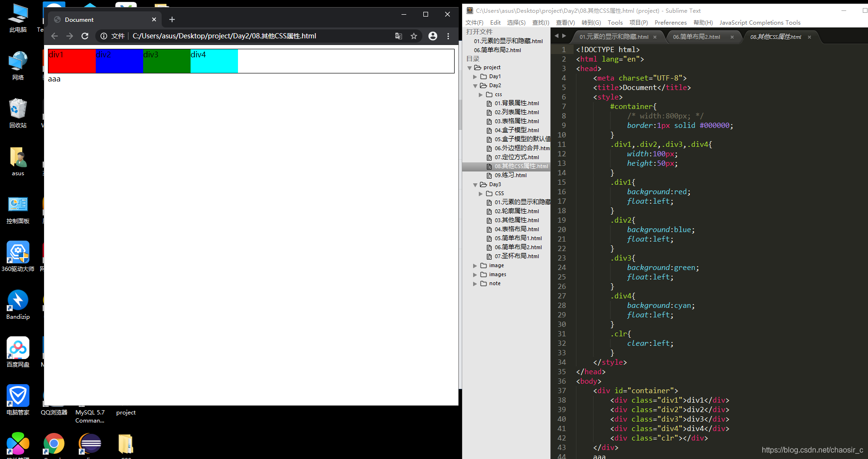The width and height of the screenshot is (868, 459).
Task: Expand the css folder under Day2
Action: 481,95
